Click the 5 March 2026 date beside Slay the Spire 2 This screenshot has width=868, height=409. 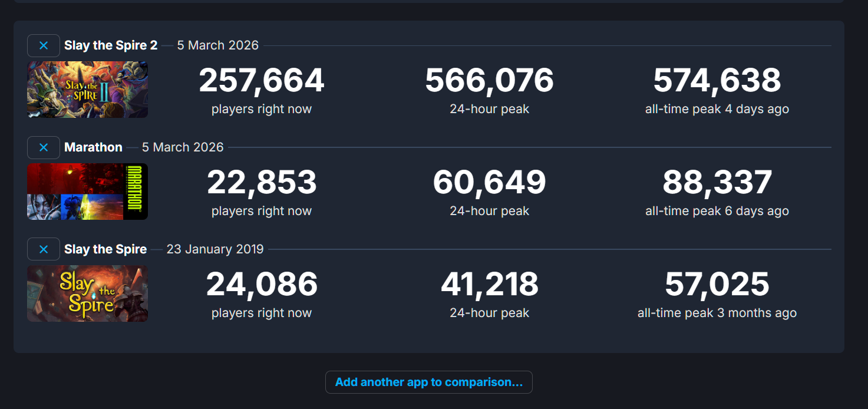coord(218,45)
